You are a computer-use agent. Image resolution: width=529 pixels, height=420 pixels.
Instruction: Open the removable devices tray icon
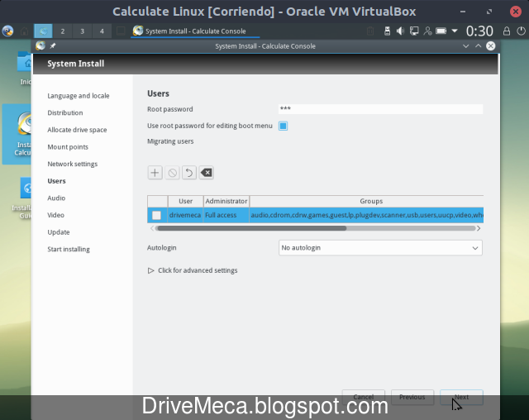tap(388, 31)
